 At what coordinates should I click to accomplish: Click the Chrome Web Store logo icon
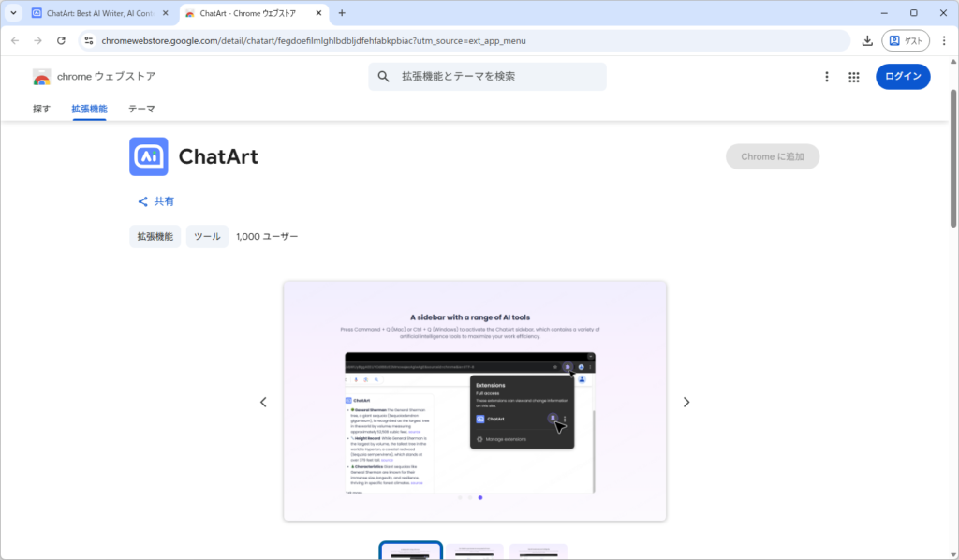point(42,77)
